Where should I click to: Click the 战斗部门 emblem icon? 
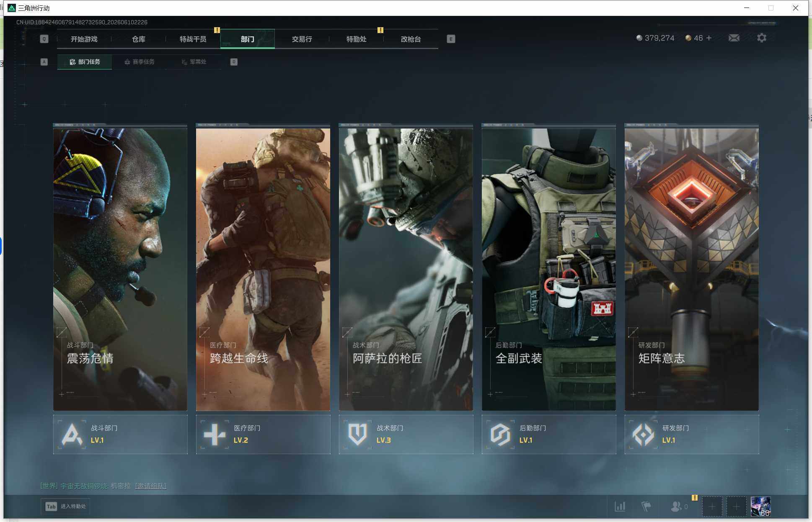point(72,435)
